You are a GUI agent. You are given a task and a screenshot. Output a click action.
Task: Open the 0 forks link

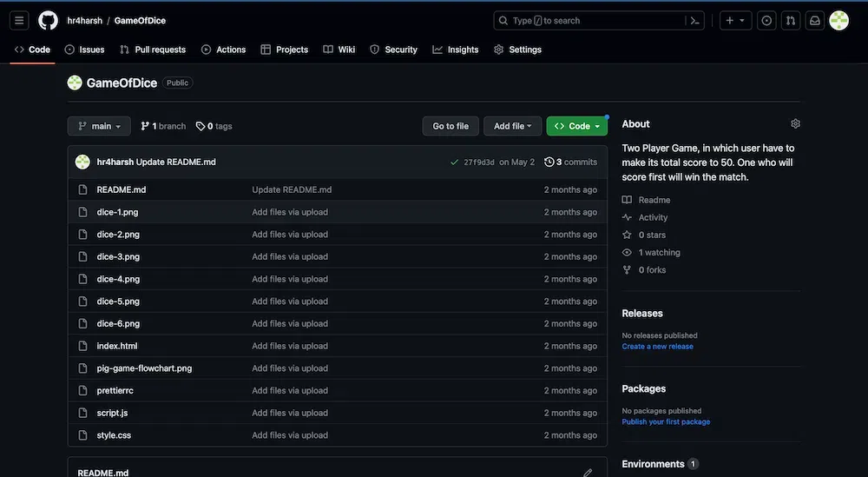(x=644, y=270)
